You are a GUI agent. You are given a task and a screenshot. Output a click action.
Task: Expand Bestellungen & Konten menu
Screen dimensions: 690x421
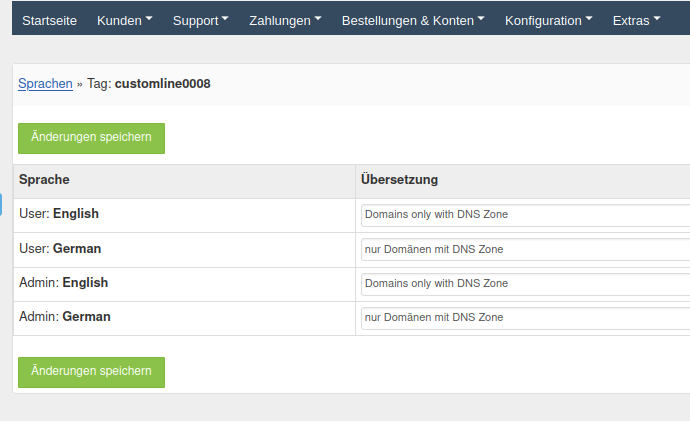(412, 20)
